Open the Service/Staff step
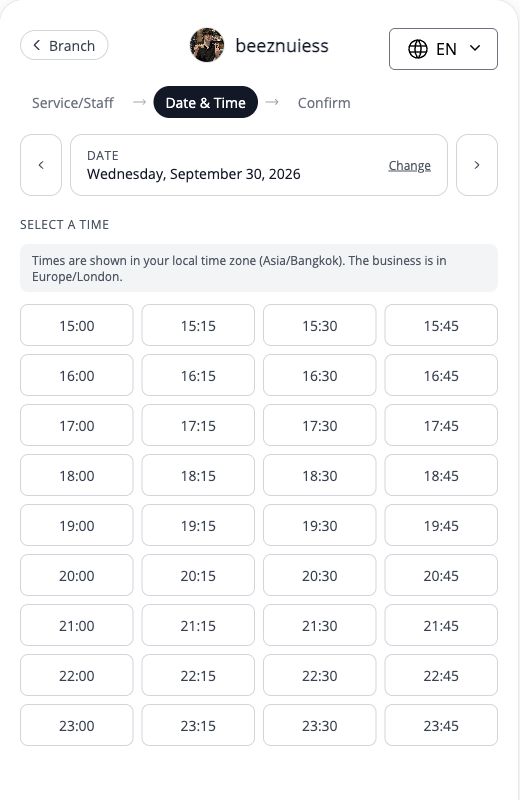520x800 pixels. click(x=73, y=103)
